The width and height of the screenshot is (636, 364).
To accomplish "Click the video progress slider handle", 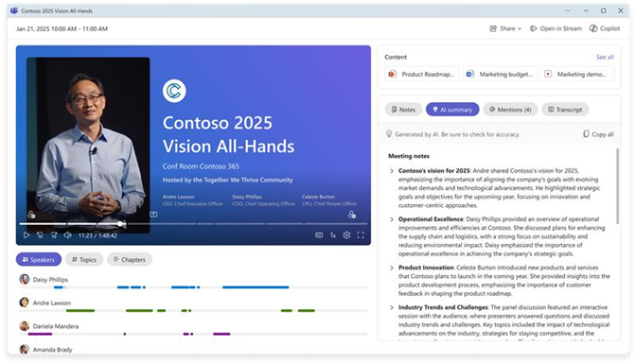I will 120,224.
